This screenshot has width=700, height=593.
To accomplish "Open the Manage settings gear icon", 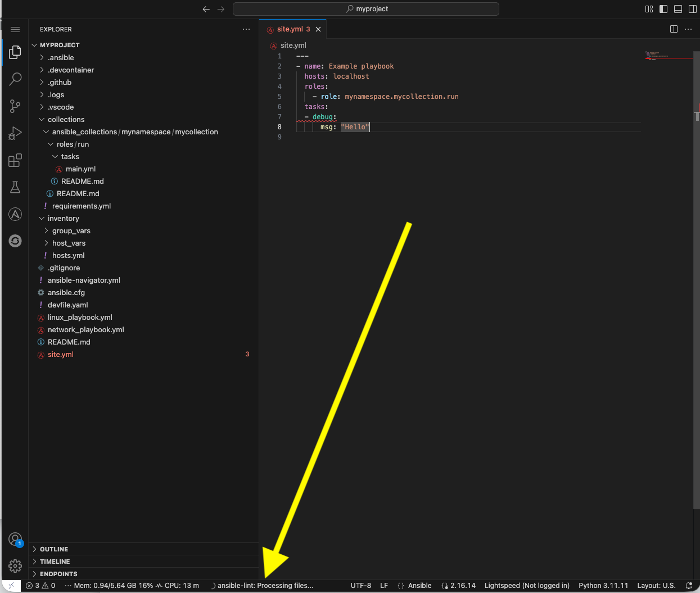I will [x=15, y=566].
